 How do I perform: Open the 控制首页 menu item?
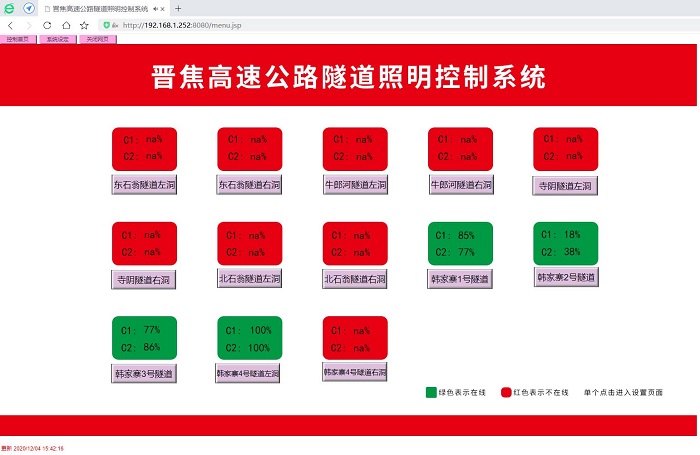[18, 40]
